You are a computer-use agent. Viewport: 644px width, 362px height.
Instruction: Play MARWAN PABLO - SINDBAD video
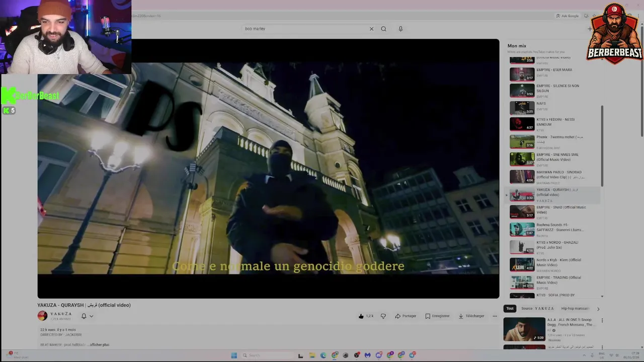point(554,177)
